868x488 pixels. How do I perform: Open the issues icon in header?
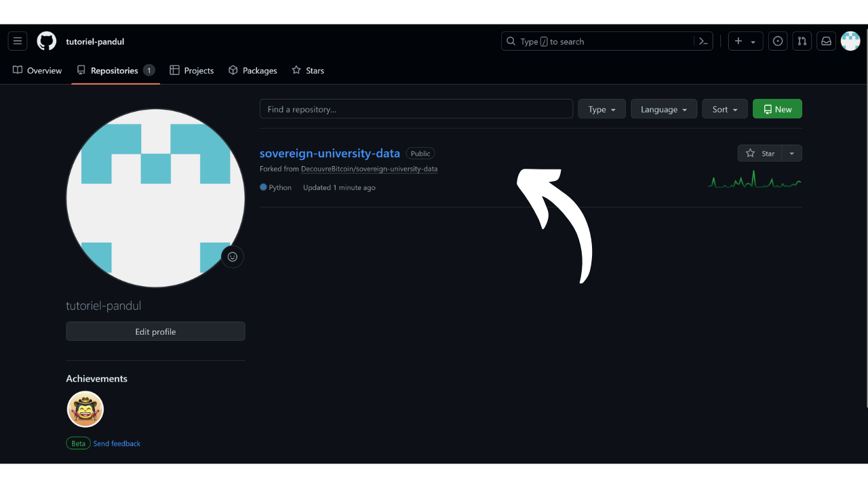pyautogui.click(x=778, y=41)
